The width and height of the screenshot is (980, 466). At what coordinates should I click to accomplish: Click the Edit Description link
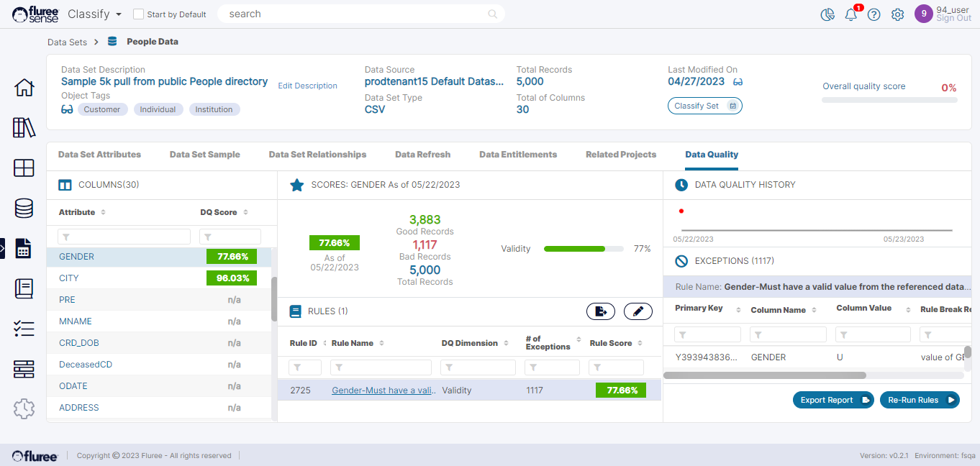pos(307,86)
